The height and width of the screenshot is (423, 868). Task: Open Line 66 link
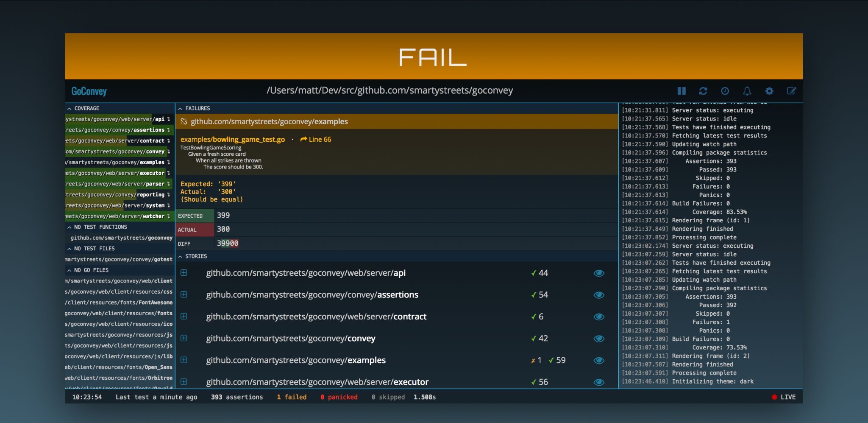tap(316, 139)
